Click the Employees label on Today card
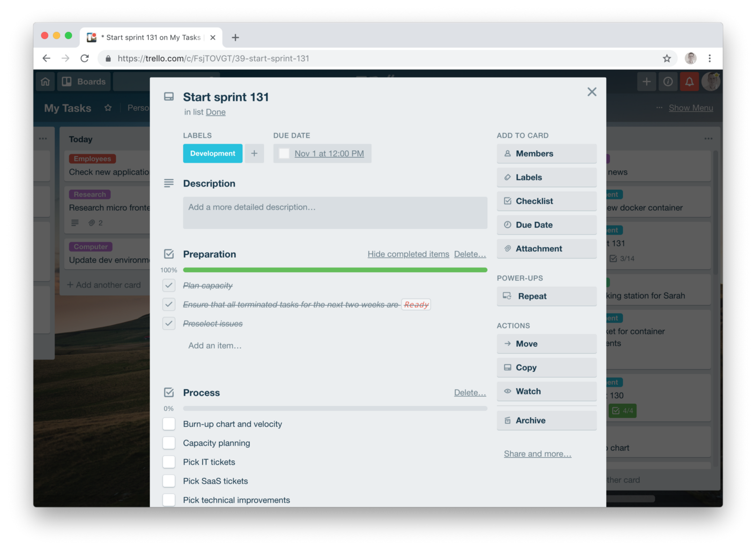This screenshot has width=756, height=551. pyautogui.click(x=92, y=159)
